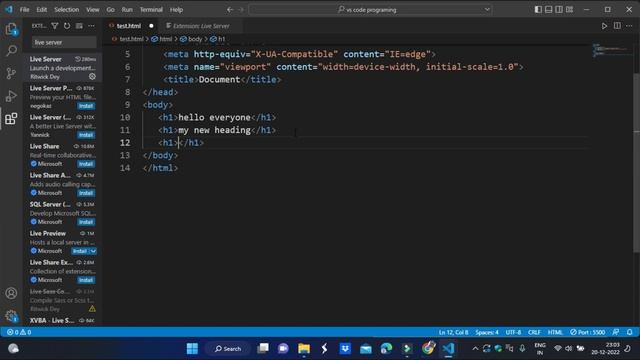640x360 pixels.
Task: Click html in the breadcrumb
Action: pos(166,39)
